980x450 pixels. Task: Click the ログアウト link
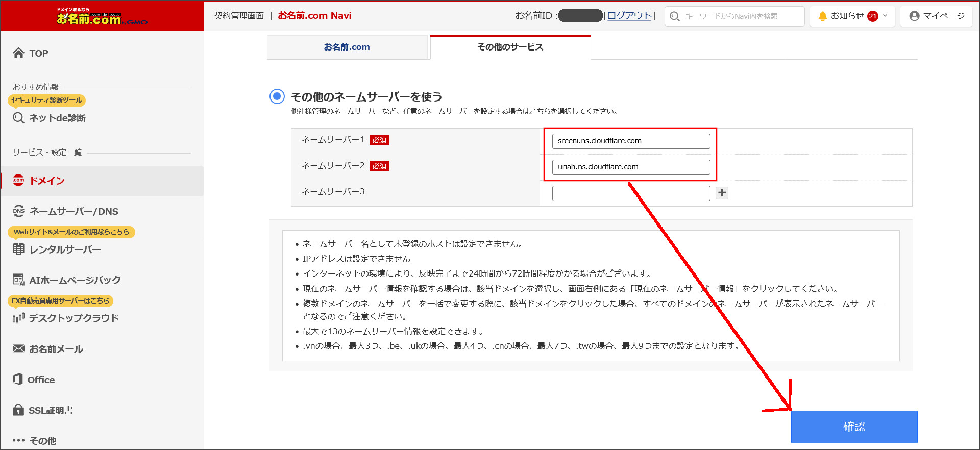(x=629, y=16)
